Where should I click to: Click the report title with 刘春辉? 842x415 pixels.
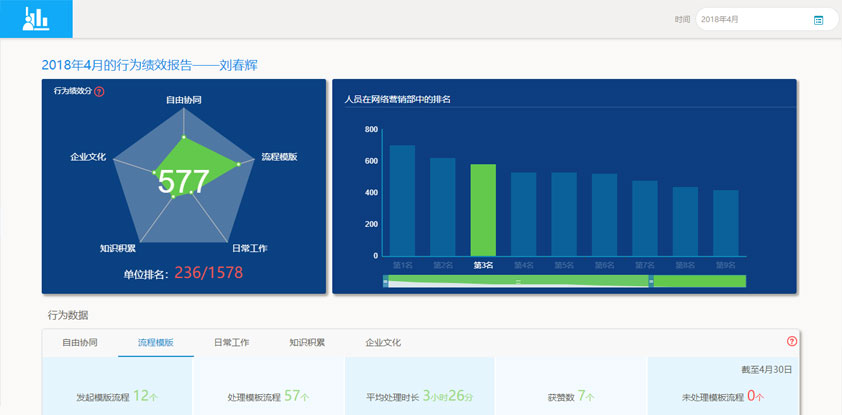(x=150, y=65)
